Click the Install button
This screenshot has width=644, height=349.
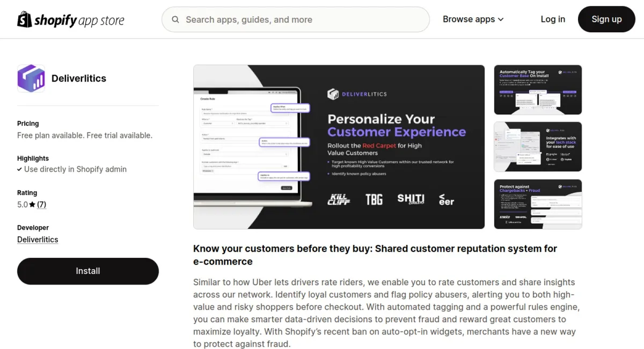pos(88,271)
